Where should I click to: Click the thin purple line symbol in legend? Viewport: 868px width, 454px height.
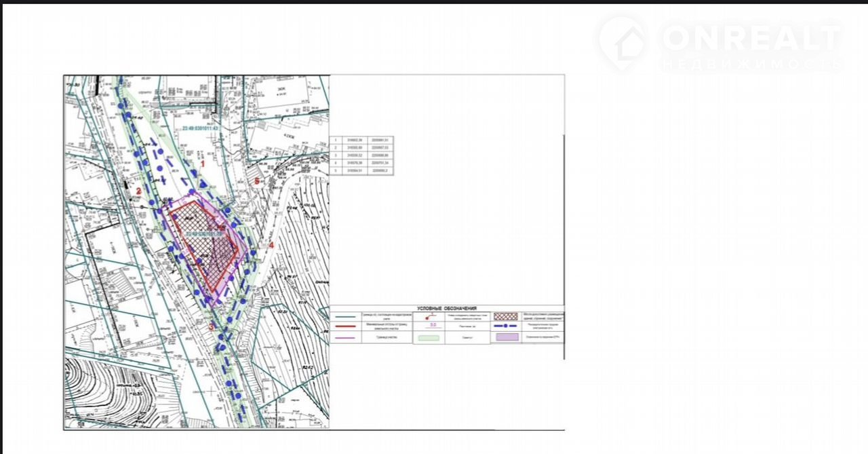[x=345, y=337]
